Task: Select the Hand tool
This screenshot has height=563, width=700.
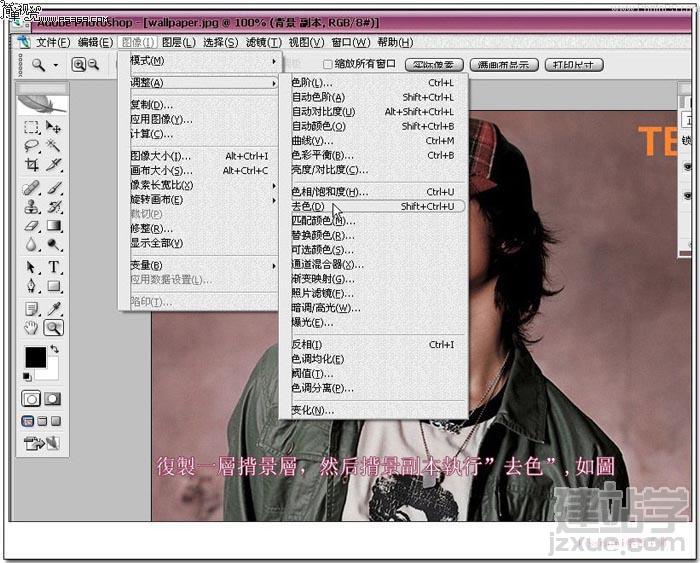Action: 31,328
